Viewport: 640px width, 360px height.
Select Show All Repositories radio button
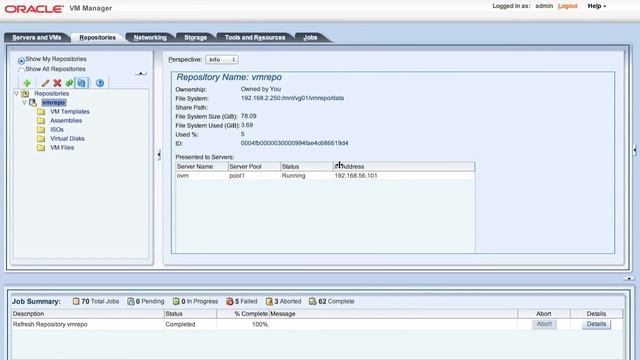(x=21, y=70)
